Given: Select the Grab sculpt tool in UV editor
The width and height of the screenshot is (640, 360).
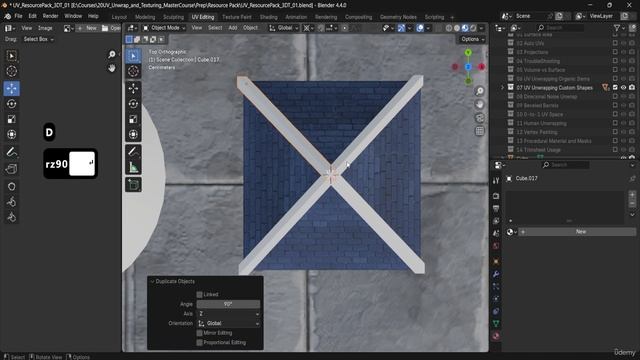Looking at the screenshot, I should [11, 187].
